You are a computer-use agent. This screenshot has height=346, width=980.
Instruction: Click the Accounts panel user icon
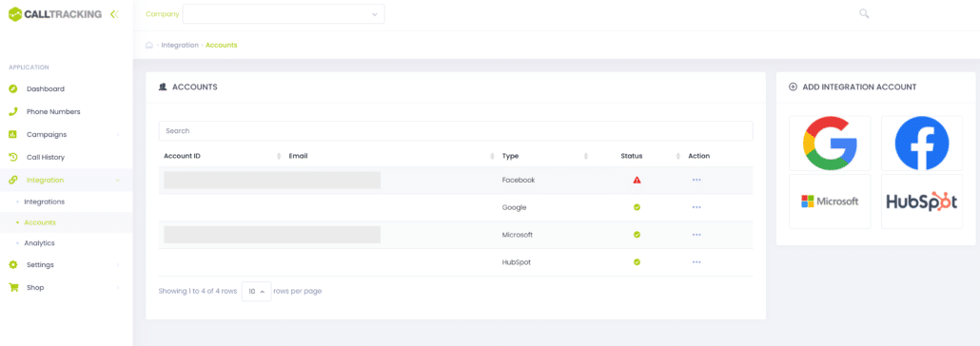(x=163, y=87)
